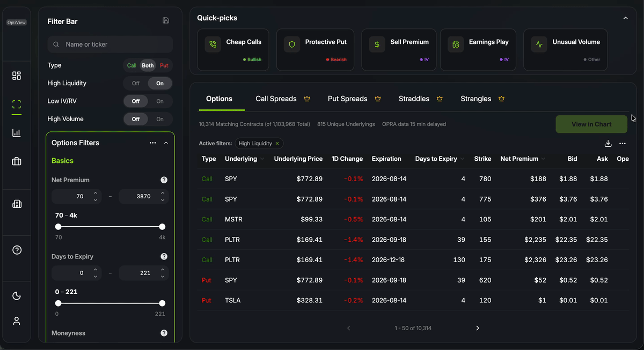Increase Days to Expiry minimum stepper
Viewport: 644px width, 350px height.
click(96, 270)
